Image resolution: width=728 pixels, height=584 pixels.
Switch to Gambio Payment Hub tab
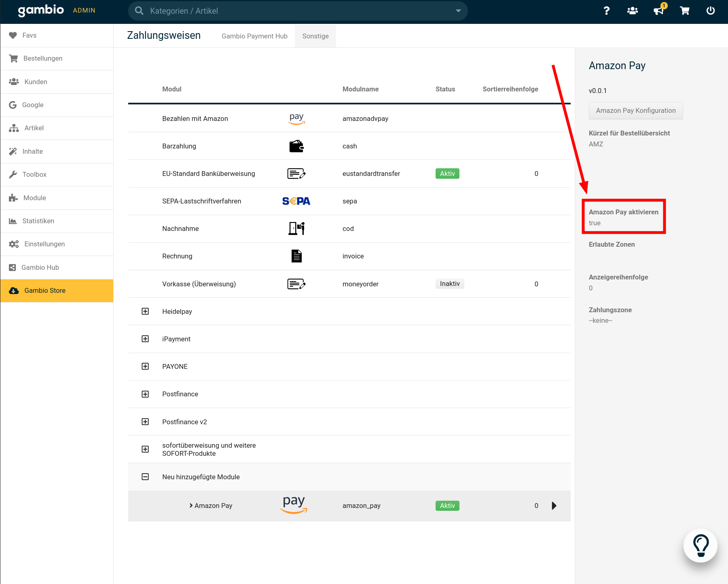(254, 36)
